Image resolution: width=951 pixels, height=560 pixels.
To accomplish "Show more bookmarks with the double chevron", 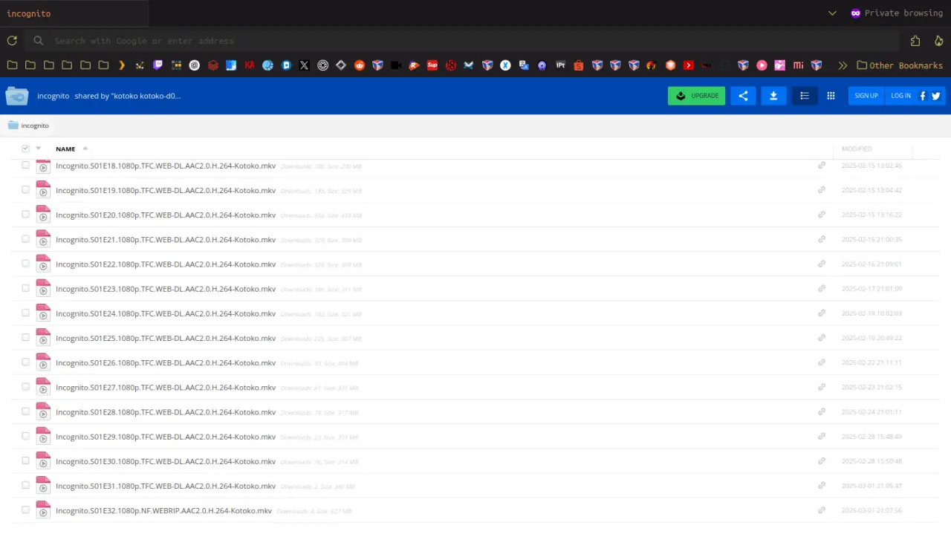I will click(843, 65).
